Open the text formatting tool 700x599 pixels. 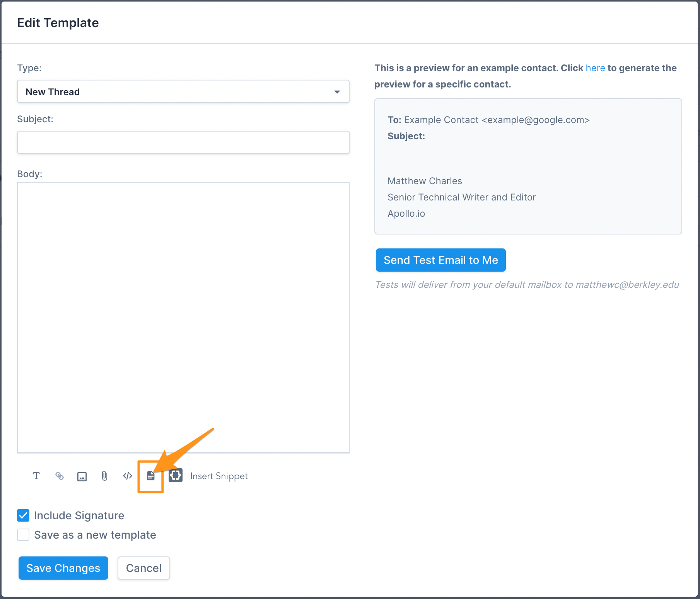36,476
